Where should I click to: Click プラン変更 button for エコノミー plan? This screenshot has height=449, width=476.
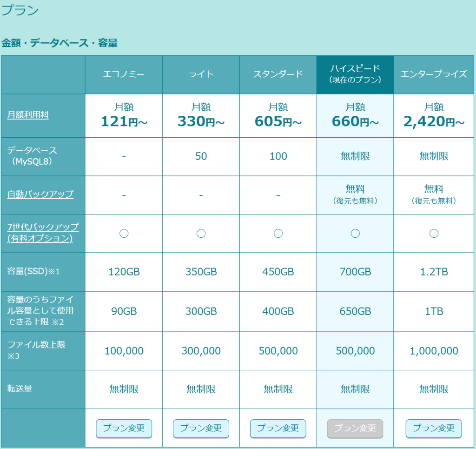pos(124,429)
